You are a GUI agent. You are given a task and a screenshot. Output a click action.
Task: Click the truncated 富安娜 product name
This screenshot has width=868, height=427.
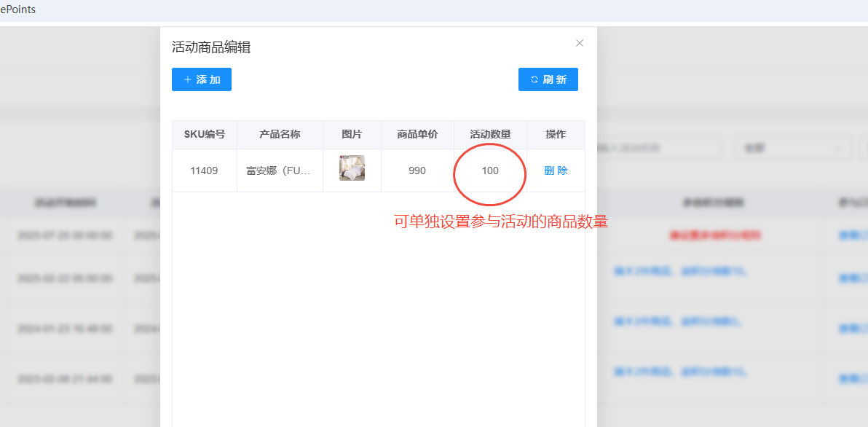[x=280, y=171]
